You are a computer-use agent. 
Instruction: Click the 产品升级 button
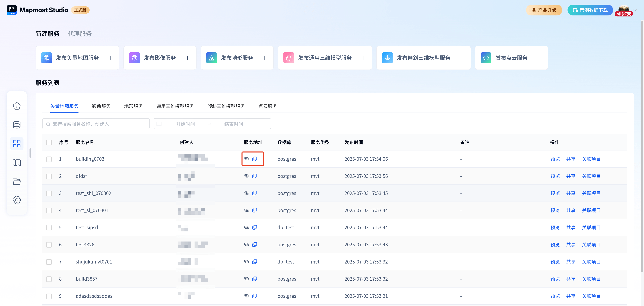[x=544, y=10]
